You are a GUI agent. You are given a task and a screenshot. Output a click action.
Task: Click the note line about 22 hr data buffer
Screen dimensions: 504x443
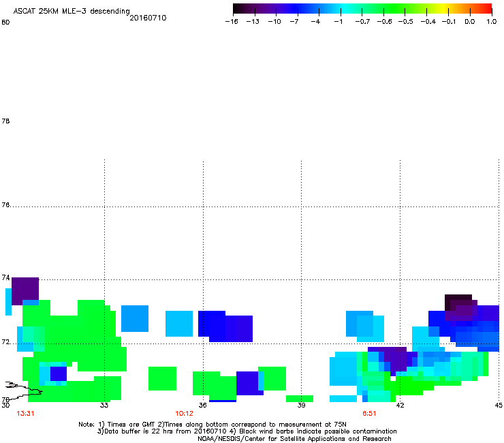coord(247,431)
